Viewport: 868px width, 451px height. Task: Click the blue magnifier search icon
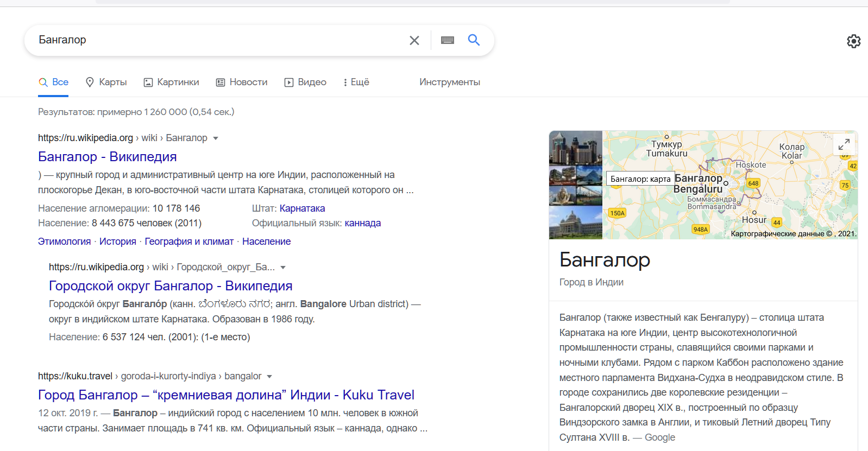(x=474, y=40)
